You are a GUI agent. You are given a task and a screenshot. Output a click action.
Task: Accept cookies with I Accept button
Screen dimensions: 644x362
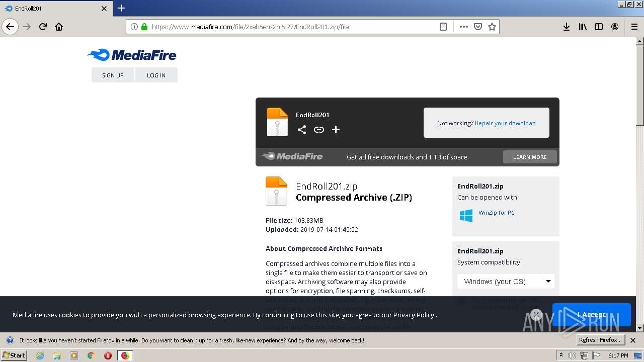[591, 315]
